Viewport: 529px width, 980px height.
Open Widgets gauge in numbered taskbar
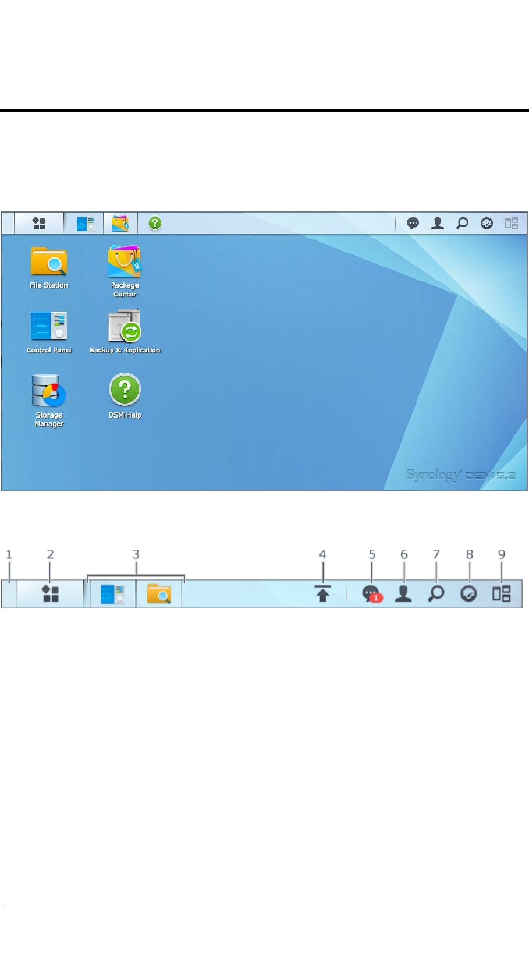coord(468,594)
